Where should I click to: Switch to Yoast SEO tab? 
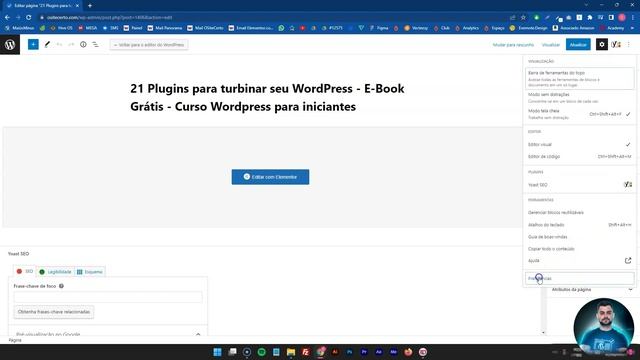point(24,271)
